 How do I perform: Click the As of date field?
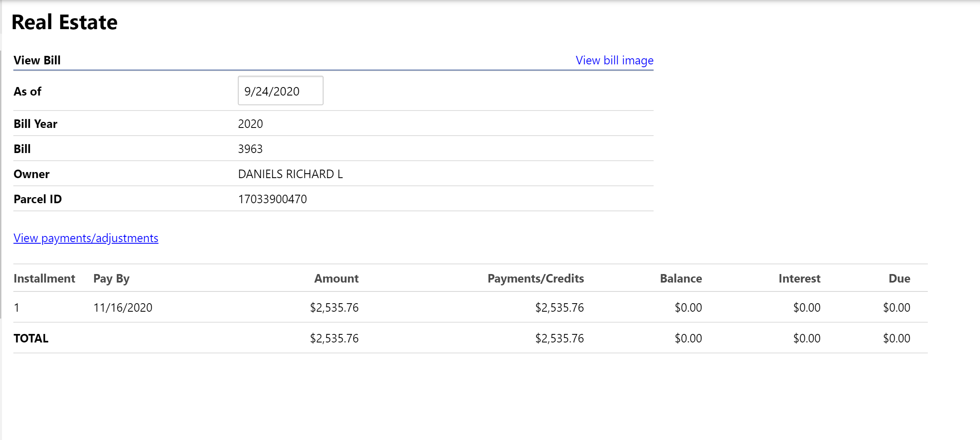tap(280, 91)
